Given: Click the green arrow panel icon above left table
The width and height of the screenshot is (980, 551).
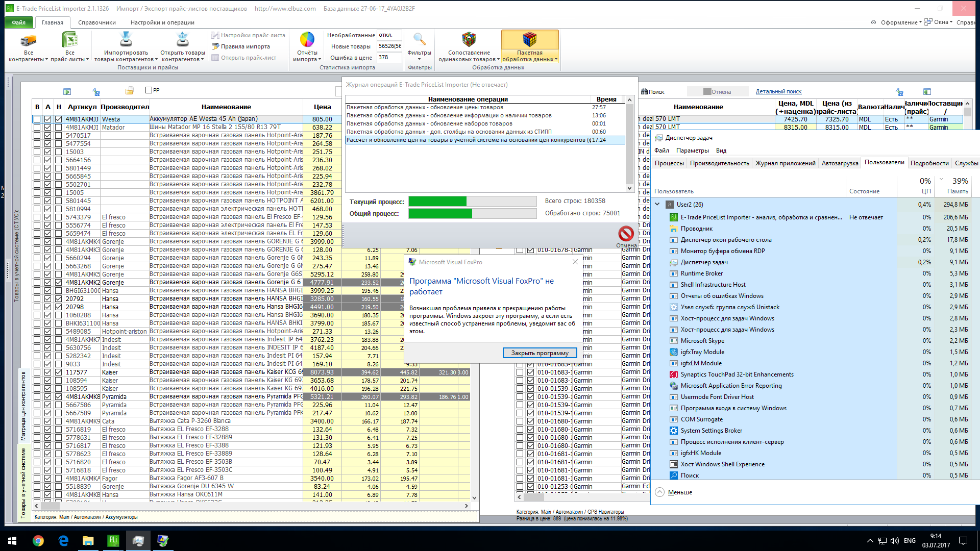Looking at the screenshot, I should pyautogui.click(x=67, y=91).
